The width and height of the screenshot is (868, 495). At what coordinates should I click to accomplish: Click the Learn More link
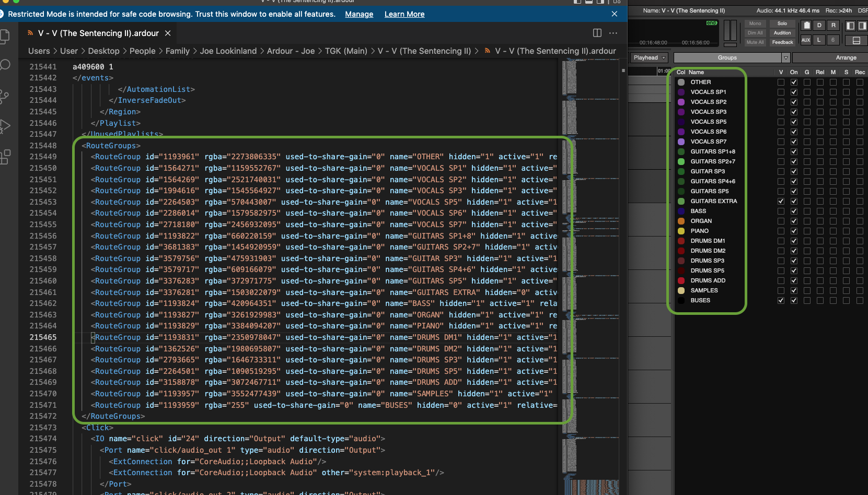(x=404, y=14)
